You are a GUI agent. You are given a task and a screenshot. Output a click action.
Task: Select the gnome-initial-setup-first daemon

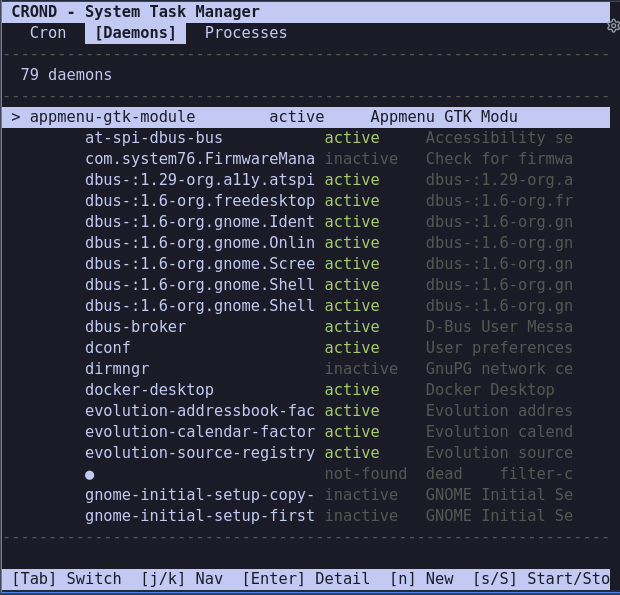pyautogui.click(x=200, y=516)
